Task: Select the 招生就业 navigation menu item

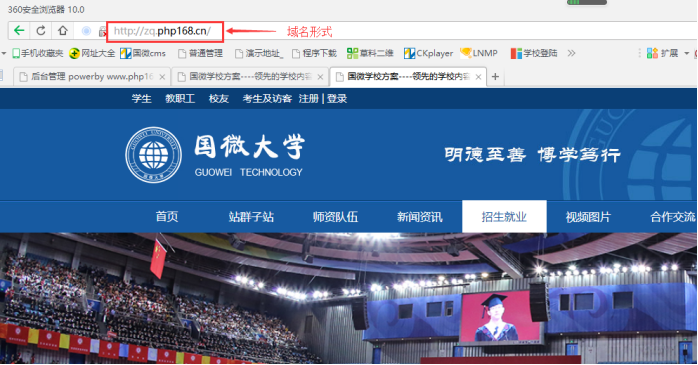Action: [x=504, y=217]
